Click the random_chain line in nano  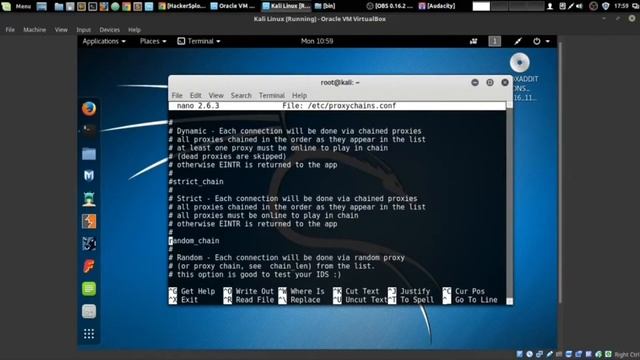[194, 241]
